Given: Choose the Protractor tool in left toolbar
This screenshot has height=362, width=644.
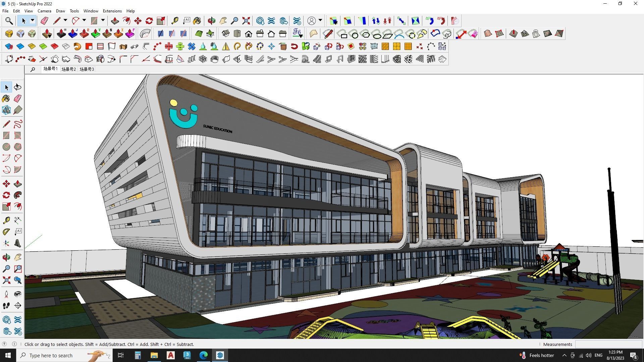Looking at the screenshot, I should pyautogui.click(x=6, y=232).
